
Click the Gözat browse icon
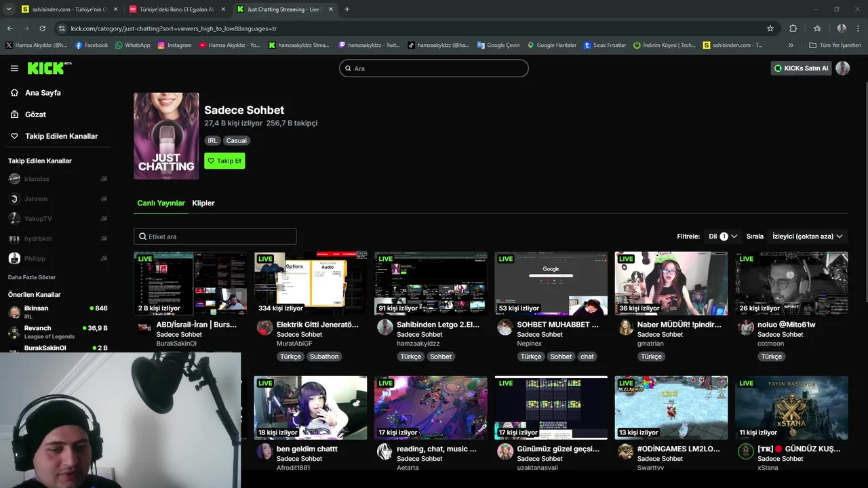(14, 115)
